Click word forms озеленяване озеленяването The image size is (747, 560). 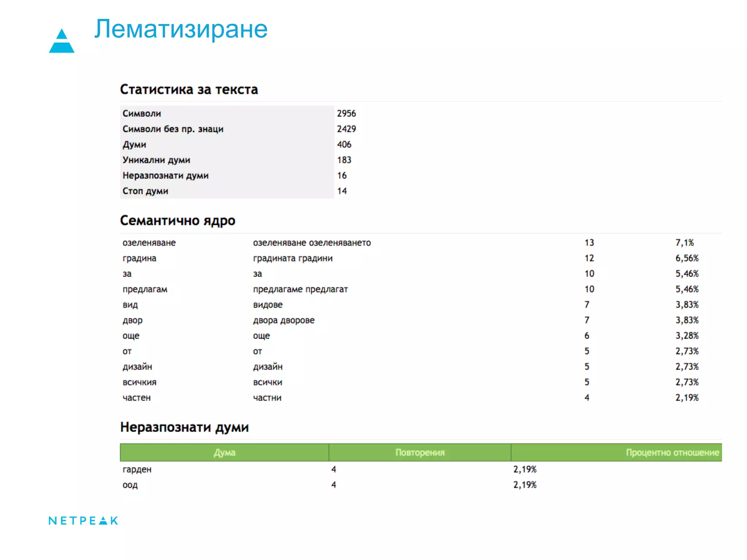click(312, 243)
